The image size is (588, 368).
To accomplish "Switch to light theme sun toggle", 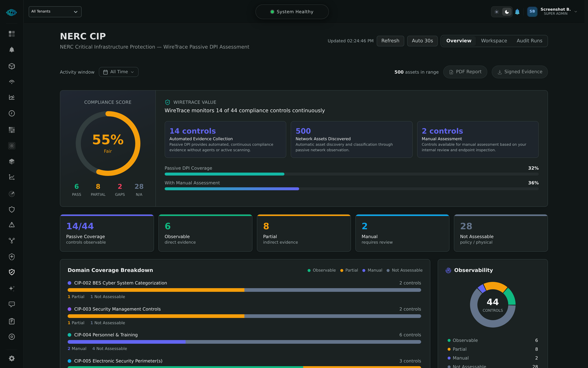I will point(497,12).
